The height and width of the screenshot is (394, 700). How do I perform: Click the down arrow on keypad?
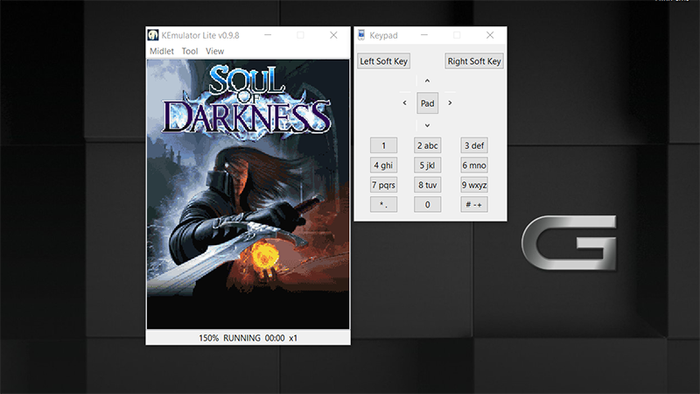pos(427,125)
